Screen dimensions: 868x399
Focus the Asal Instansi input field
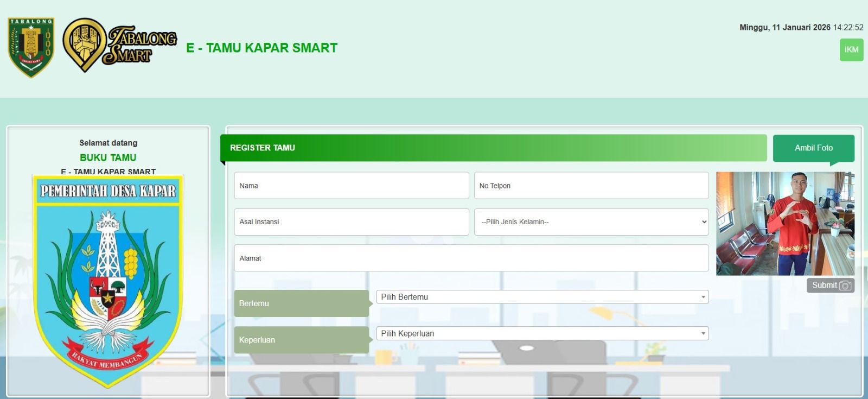[x=352, y=222]
